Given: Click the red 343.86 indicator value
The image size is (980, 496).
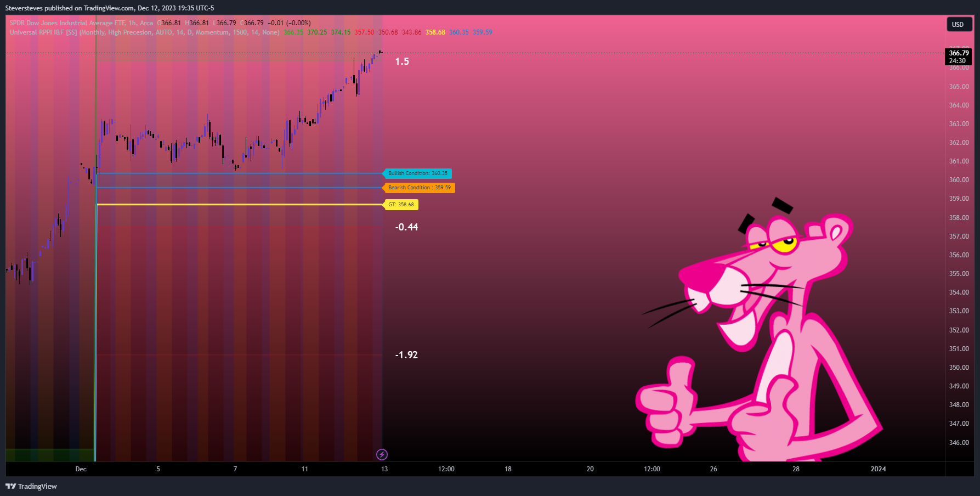Looking at the screenshot, I should click(x=412, y=32).
